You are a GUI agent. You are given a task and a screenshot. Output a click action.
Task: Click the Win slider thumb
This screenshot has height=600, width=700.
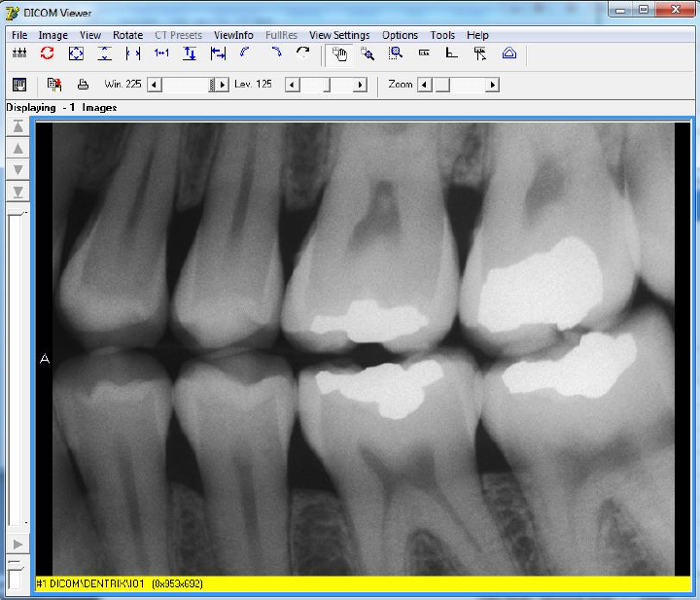point(212,85)
